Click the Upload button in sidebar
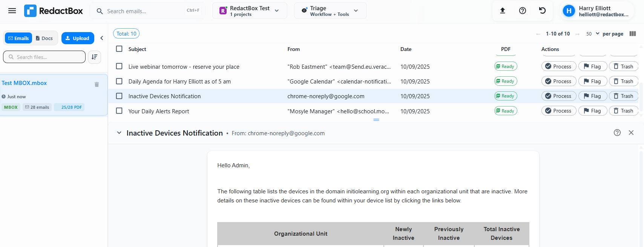644x247 pixels. click(78, 38)
